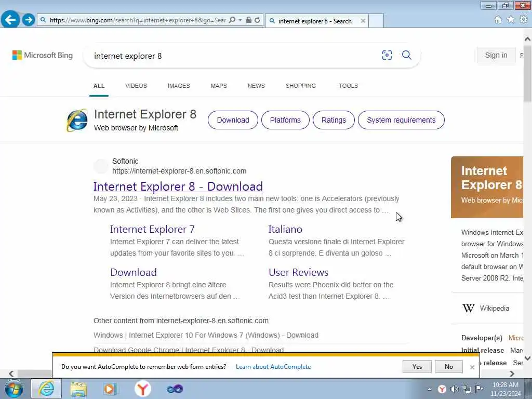Click the Platforms pill button

(285, 120)
